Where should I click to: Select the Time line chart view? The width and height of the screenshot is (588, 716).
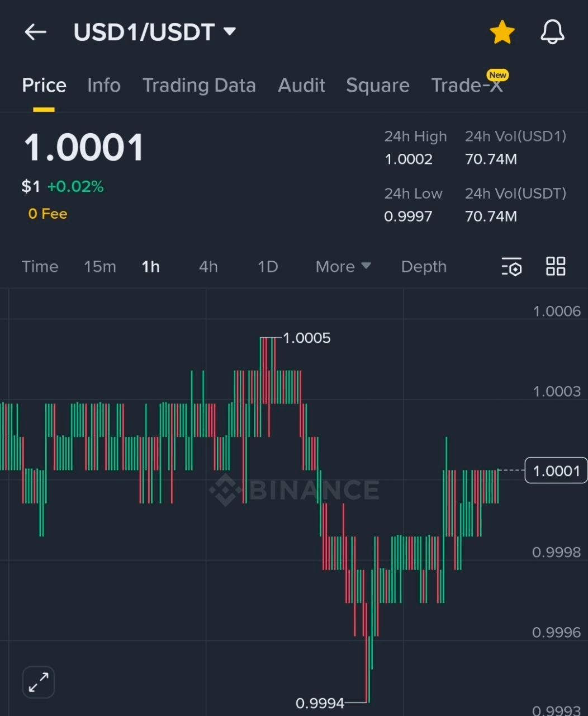(x=40, y=267)
